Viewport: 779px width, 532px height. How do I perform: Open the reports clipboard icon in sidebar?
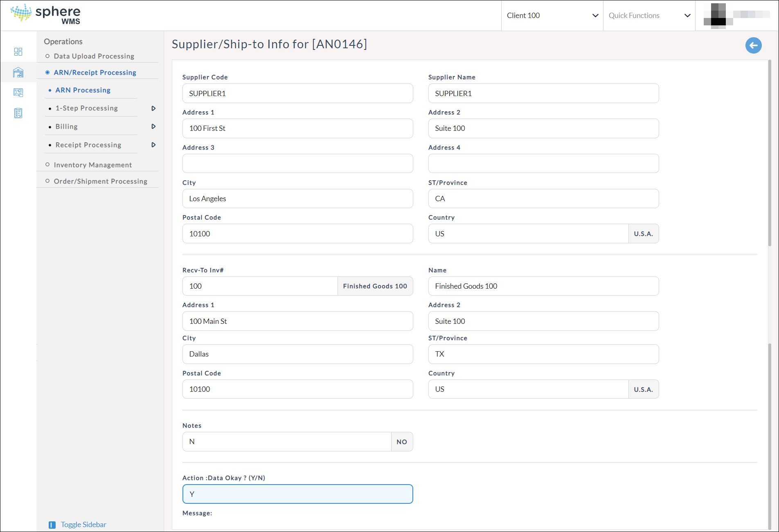click(18, 113)
